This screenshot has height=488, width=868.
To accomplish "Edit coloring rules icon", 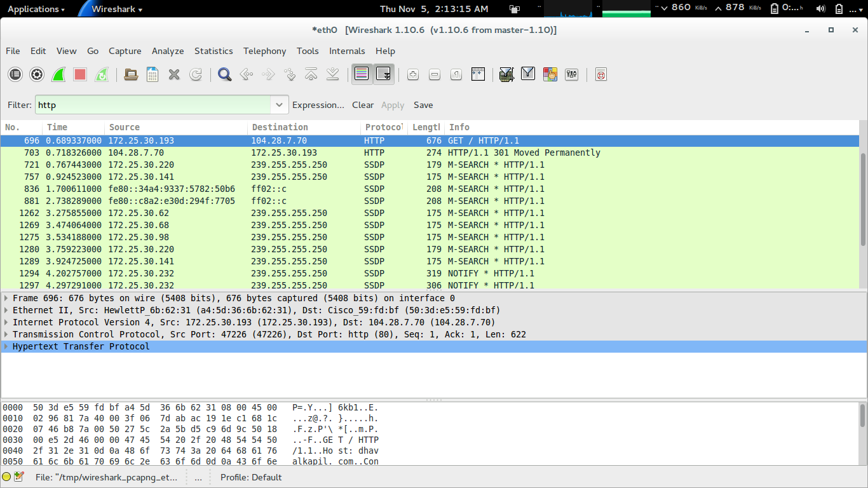I will [x=550, y=74].
